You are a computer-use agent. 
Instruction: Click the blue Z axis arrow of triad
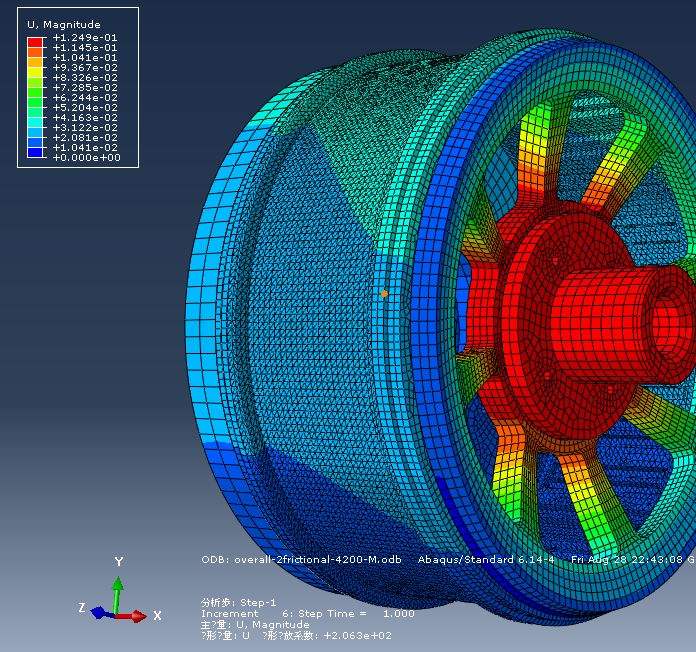tap(100, 612)
